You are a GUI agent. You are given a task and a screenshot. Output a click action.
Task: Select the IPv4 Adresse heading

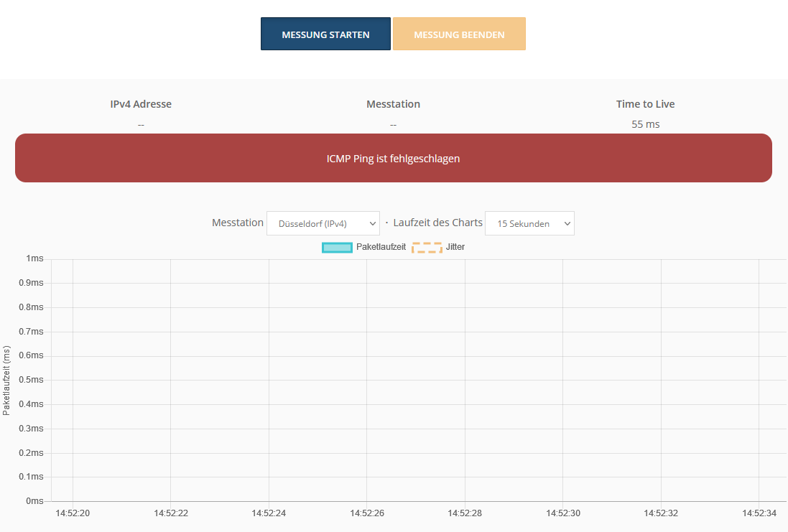pyautogui.click(x=141, y=104)
